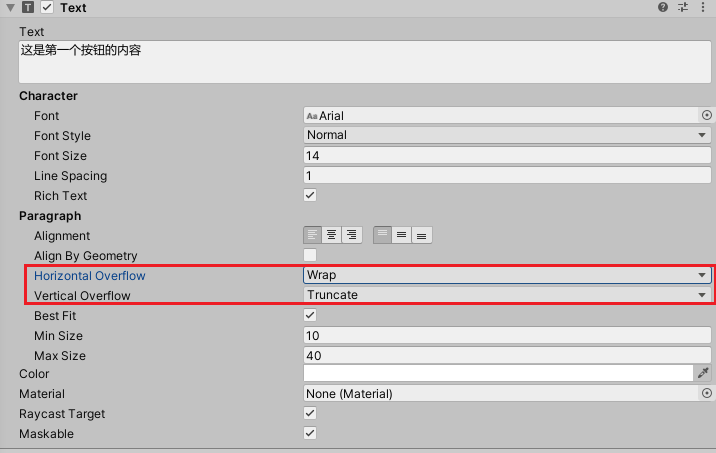
Task: Click the Horizontal Overflow label
Action: 90,276
